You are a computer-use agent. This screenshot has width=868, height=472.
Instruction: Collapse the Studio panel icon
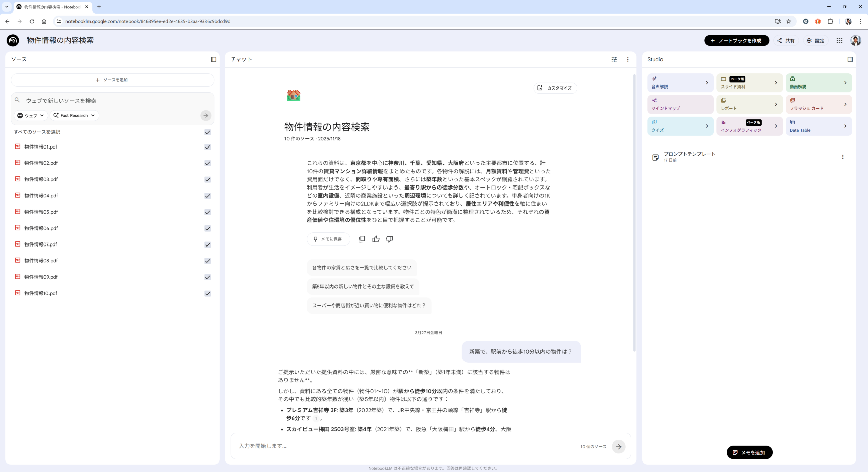click(850, 59)
